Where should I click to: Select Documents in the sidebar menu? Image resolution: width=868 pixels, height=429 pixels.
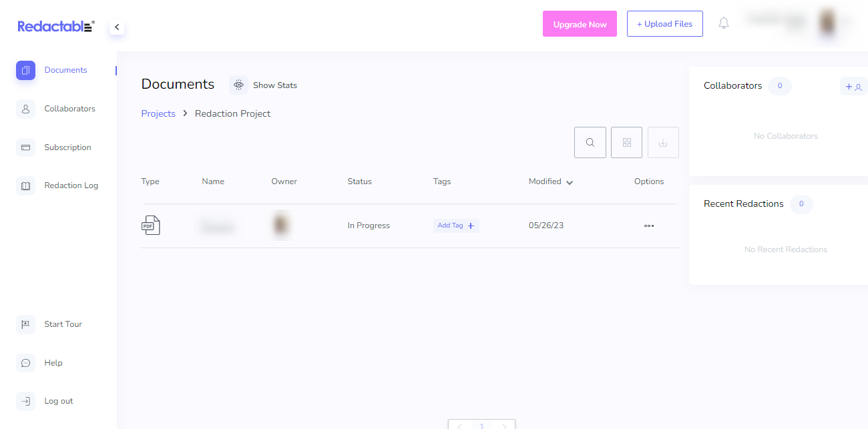(x=65, y=70)
